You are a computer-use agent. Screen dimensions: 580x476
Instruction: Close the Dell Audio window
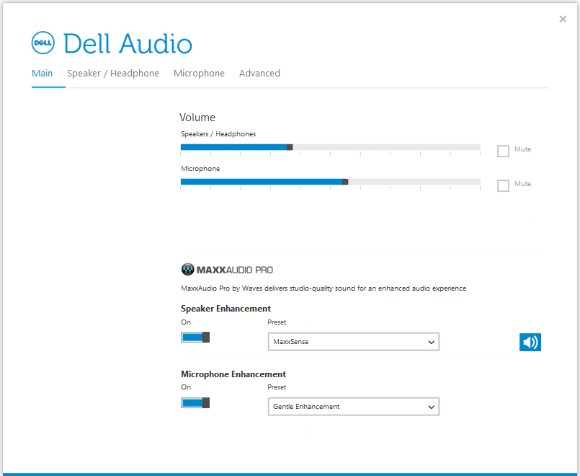(563, 19)
